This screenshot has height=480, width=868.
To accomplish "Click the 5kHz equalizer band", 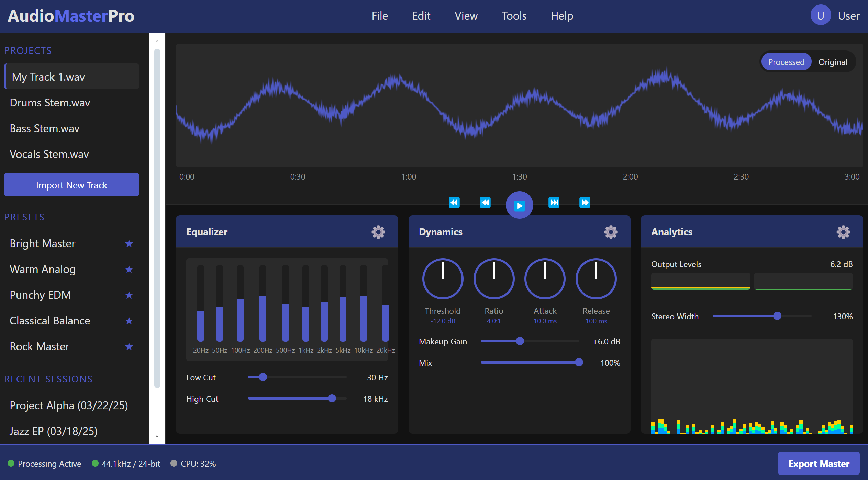I will pos(343,304).
